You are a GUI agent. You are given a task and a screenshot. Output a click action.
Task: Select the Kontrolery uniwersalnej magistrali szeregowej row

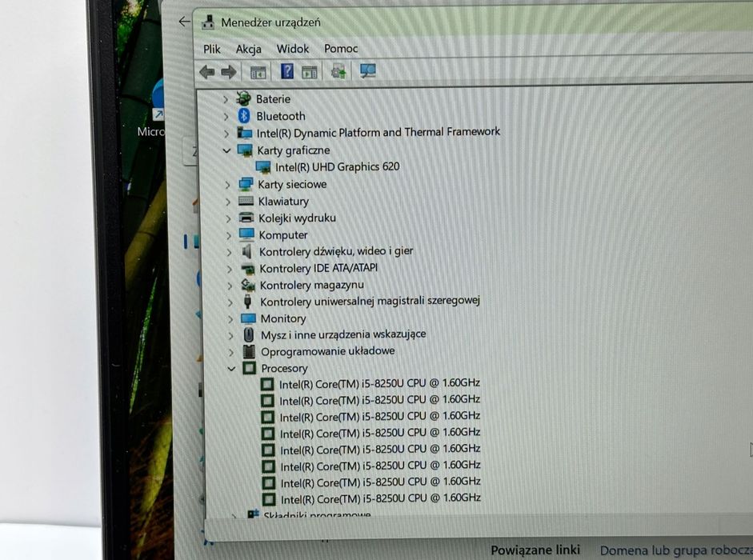point(370,302)
